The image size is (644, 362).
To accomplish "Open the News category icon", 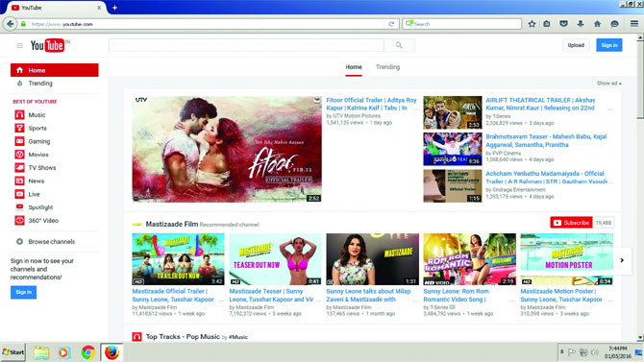I will [x=19, y=181].
